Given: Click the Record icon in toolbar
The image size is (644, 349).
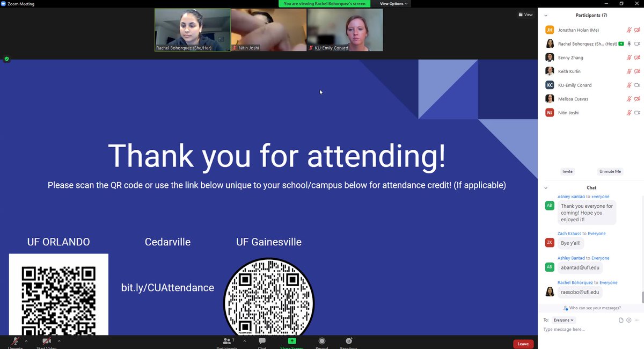Looking at the screenshot, I should click(x=322, y=341).
